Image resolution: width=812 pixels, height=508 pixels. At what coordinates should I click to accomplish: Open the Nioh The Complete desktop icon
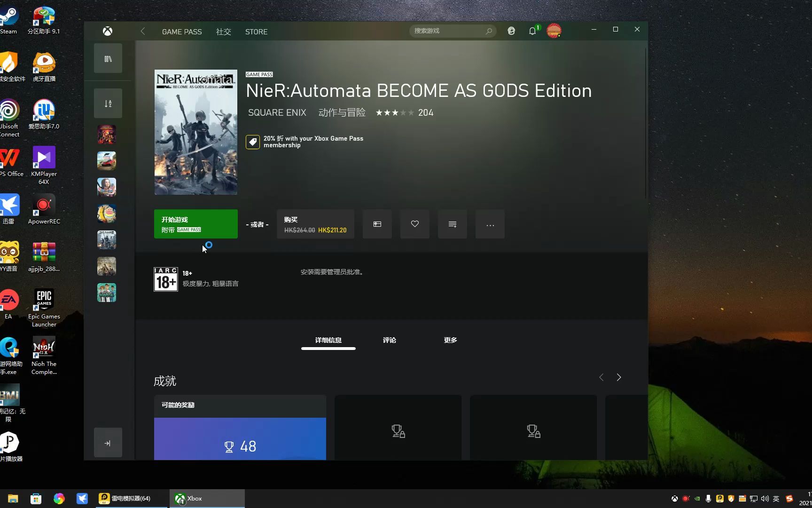click(x=44, y=355)
